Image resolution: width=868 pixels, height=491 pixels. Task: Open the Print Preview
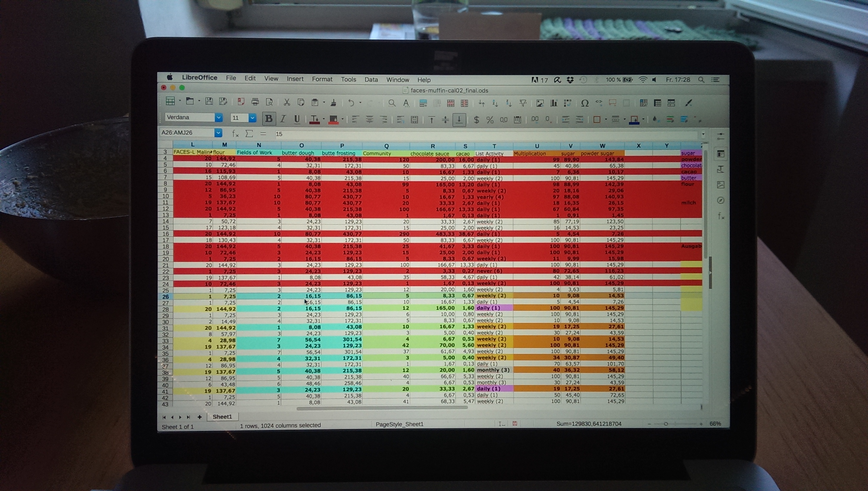coord(269,102)
